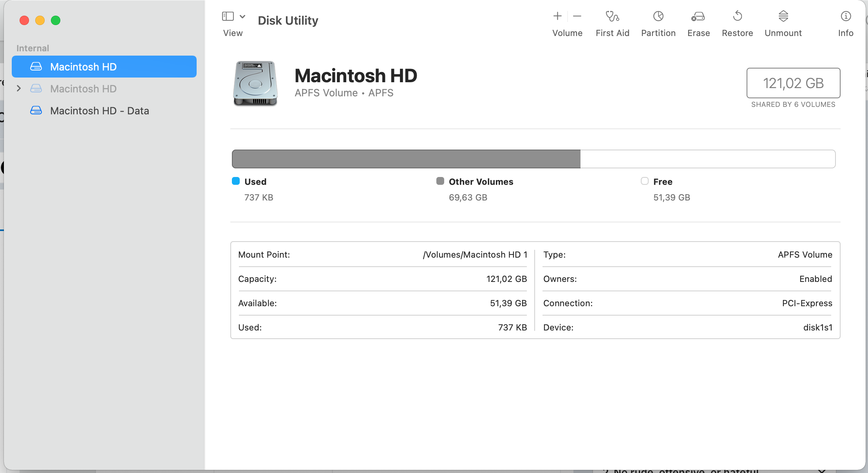The height and width of the screenshot is (473, 868).
Task: Unmount the selected volume
Action: [x=783, y=16]
